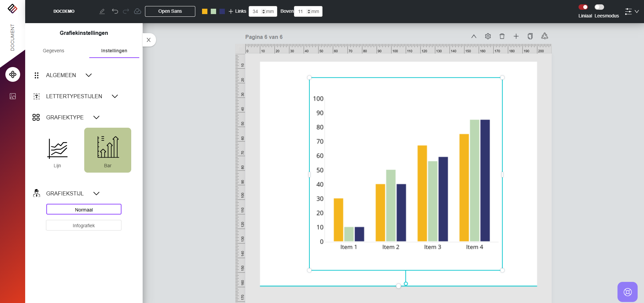Click the redo arrow icon
The width and height of the screenshot is (644, 303).
[x=126, y=11]
